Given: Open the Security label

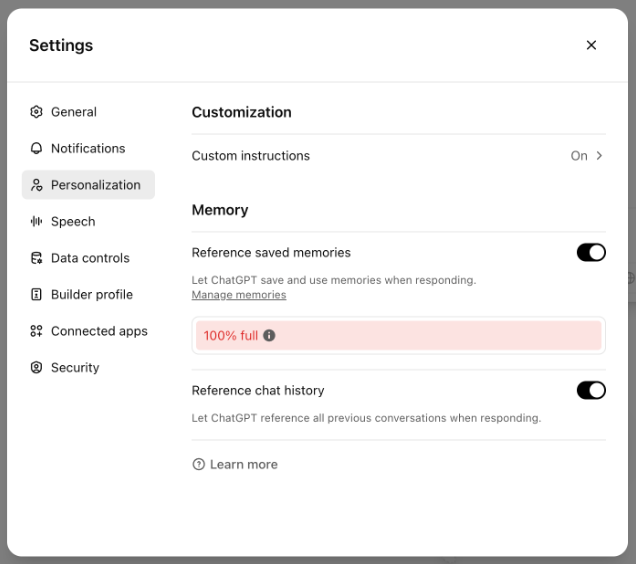Looking at the screenshot, I should (x=75, y=368).
